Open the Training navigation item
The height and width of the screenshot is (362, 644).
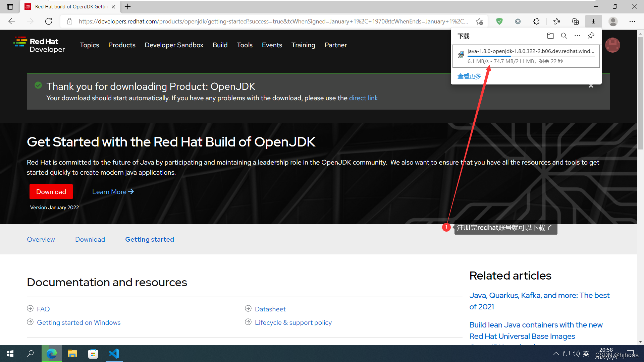(303, 45)
